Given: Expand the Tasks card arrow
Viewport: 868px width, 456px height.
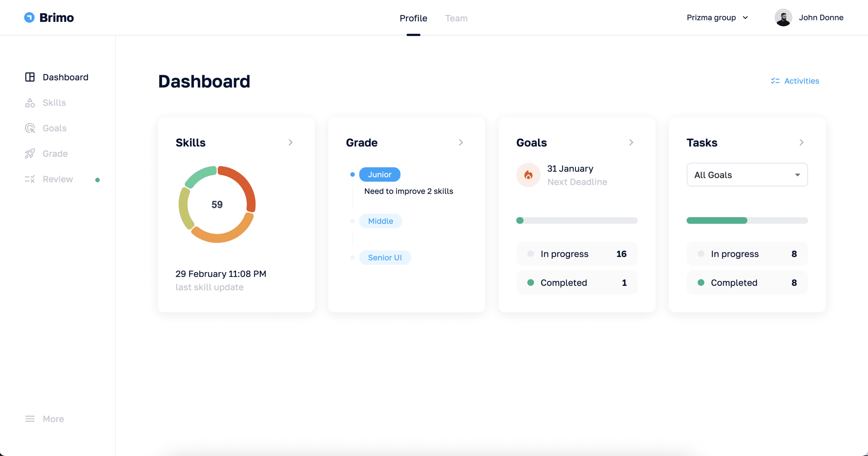Looking at the screenshot, I should (x=801, y=142).
